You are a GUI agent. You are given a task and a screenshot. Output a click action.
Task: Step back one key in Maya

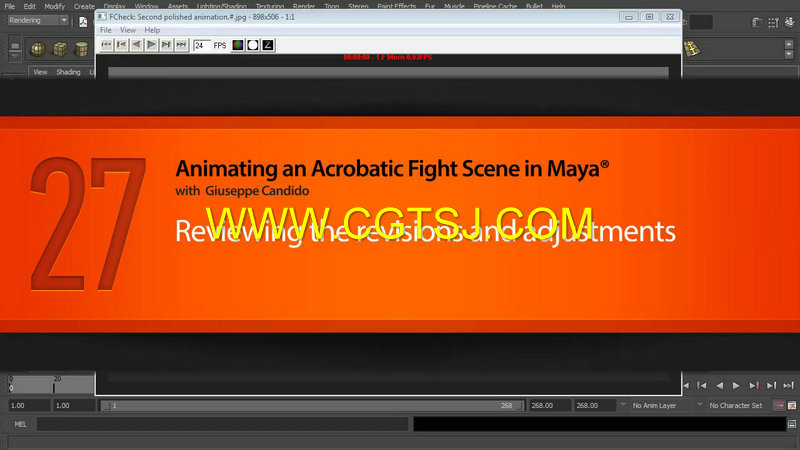[702, 386]
